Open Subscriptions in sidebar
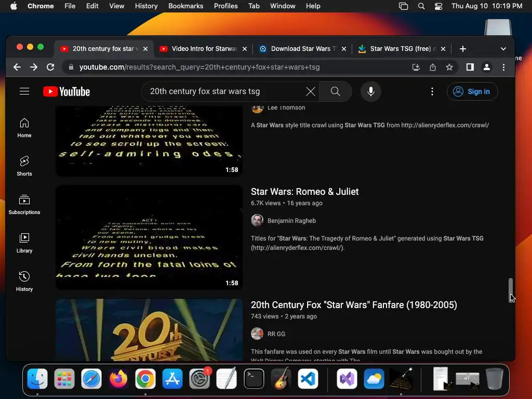 pyautogui.click(x=24, y=205)
